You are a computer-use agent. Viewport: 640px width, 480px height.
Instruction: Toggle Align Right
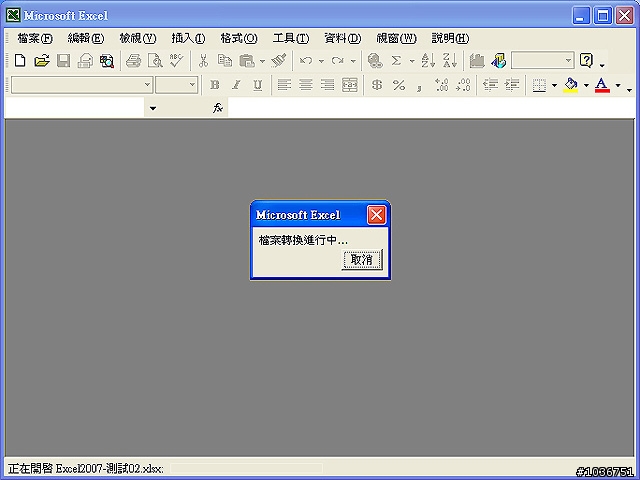[327, 85]
